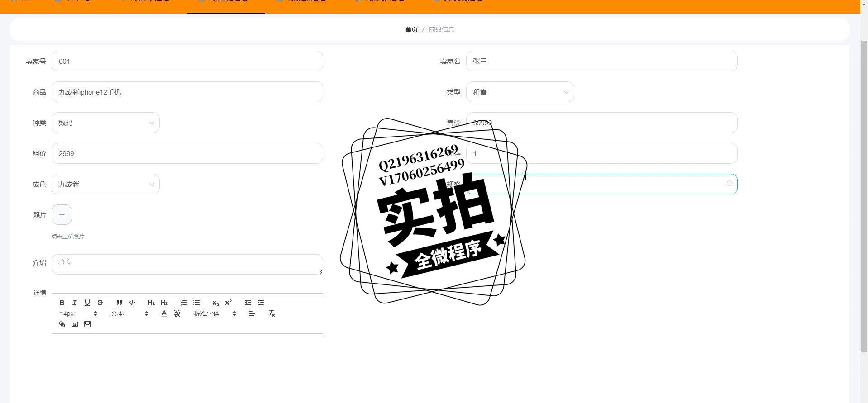Create a numbered list
The width and height of the screenshot is (868, 403).
click(184, 303)
